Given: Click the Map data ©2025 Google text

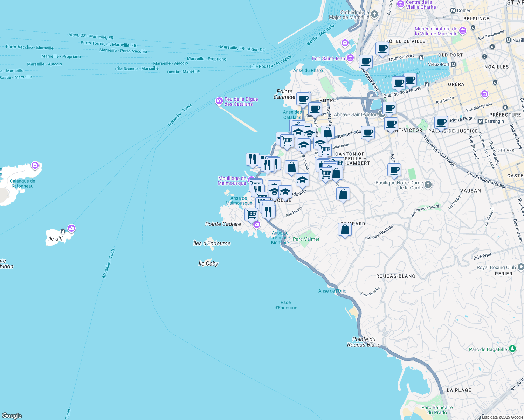Looking at the screenshot, I should [x=502, y=417].
